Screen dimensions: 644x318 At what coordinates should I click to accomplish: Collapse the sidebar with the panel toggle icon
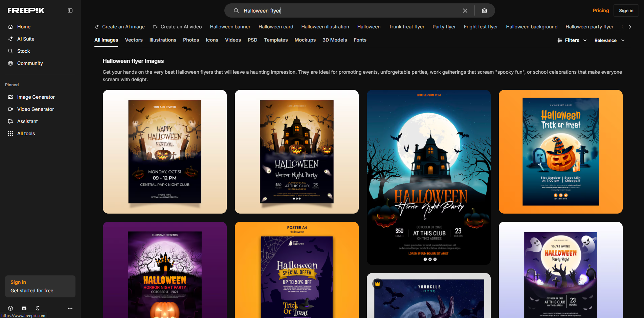point(70,10)
